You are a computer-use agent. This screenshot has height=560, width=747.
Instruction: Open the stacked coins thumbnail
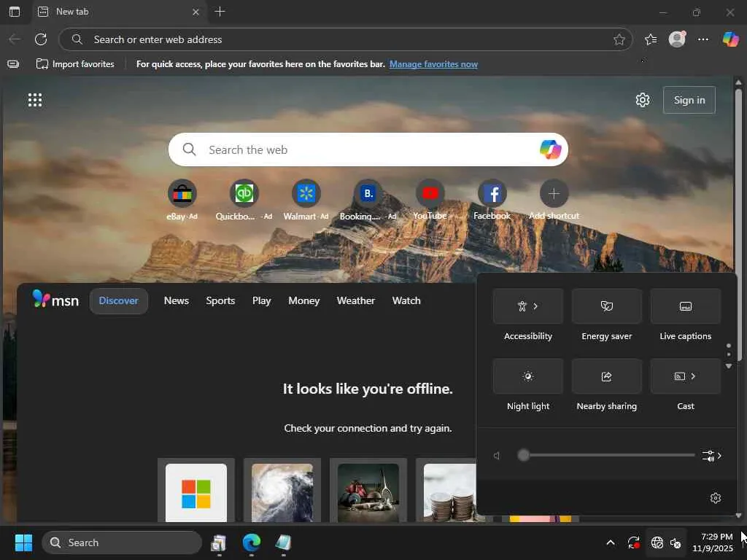coord(449,493)
